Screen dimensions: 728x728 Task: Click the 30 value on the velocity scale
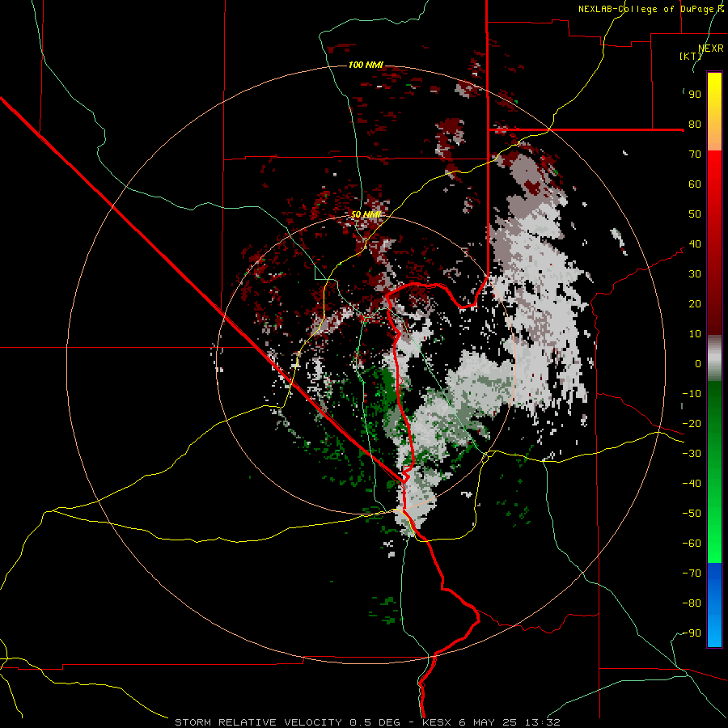[695, 274]
